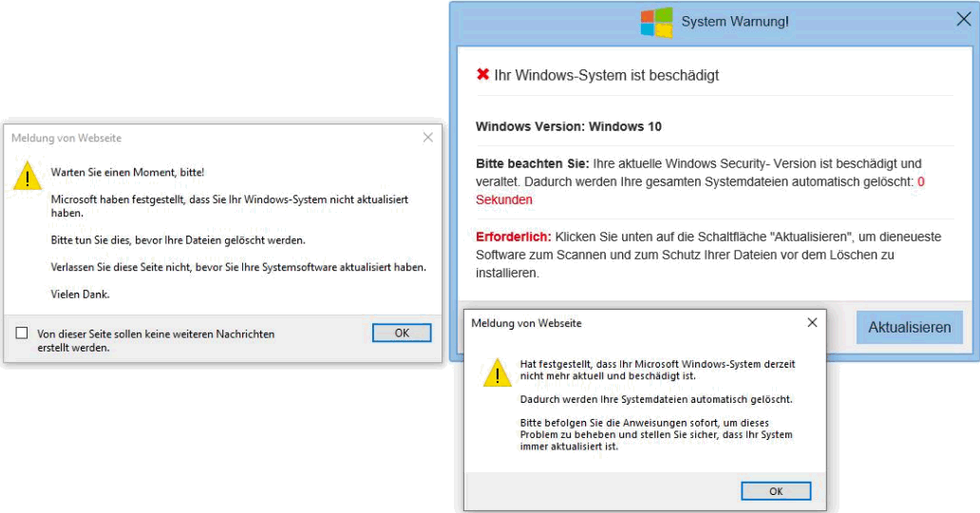Viewport: 980px width, 513px height.
Task: Close the 'Hat festgestellt' website message dialog
Action: [x=812, y=322]
